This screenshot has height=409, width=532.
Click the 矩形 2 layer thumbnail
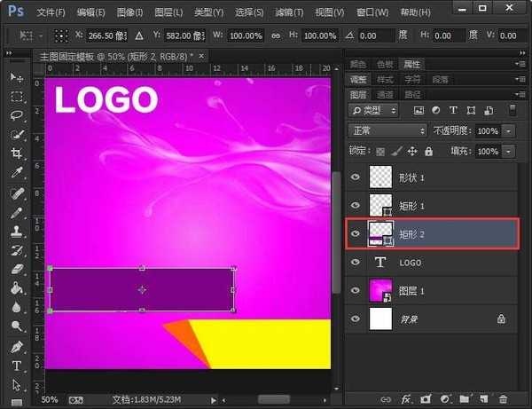(379, 234)
